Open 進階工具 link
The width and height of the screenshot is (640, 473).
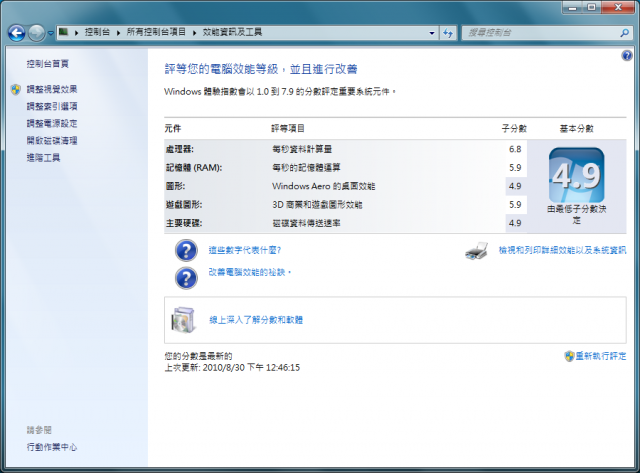[43, 158]
